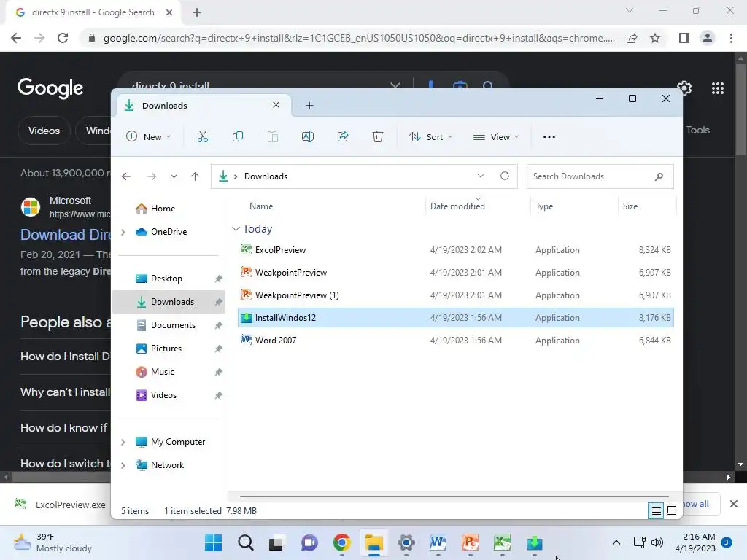The image size is (747, 560).
Task: Open Google settings gear icon
Action: (x=684, y=88)
